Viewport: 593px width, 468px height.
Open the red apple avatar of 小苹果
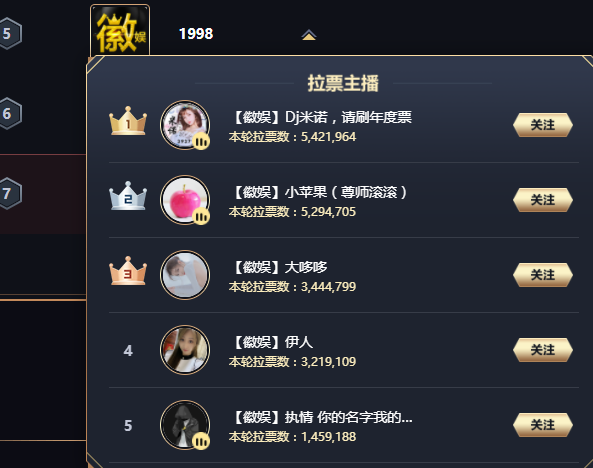pyautogui.click(x=185, y=200)
